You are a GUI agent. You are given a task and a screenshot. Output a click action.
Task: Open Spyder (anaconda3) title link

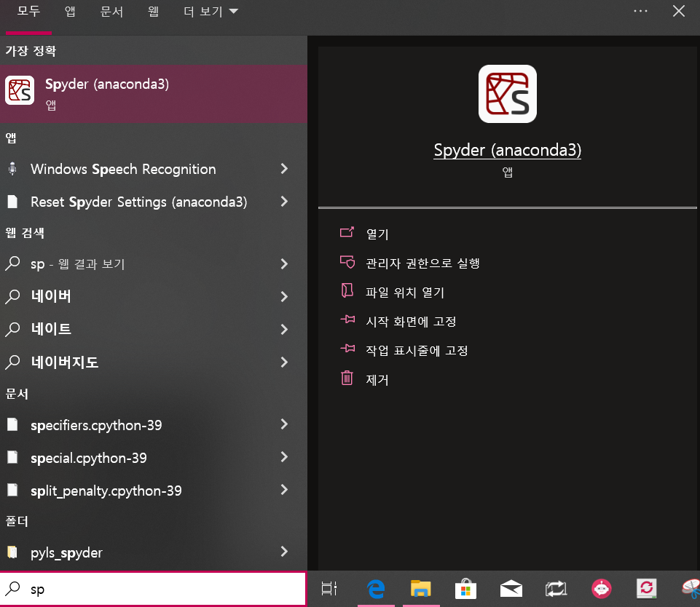(x=508, y=151)
